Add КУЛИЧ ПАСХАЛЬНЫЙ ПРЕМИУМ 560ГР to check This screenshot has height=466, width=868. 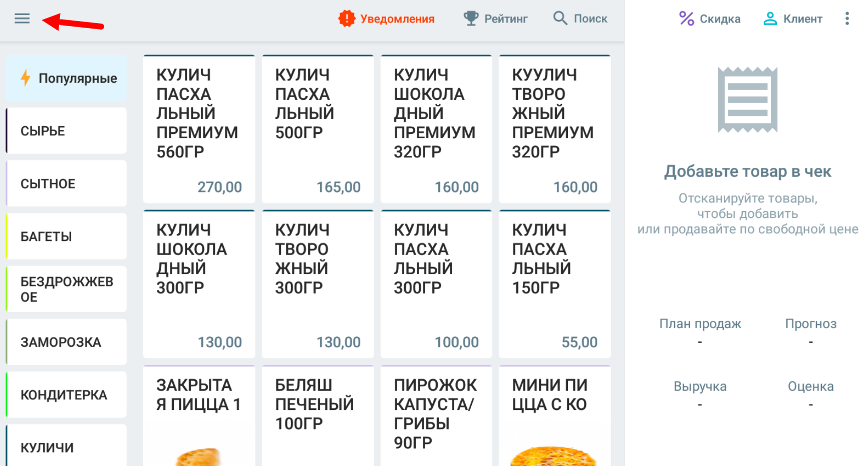click(x=199, y=129)
